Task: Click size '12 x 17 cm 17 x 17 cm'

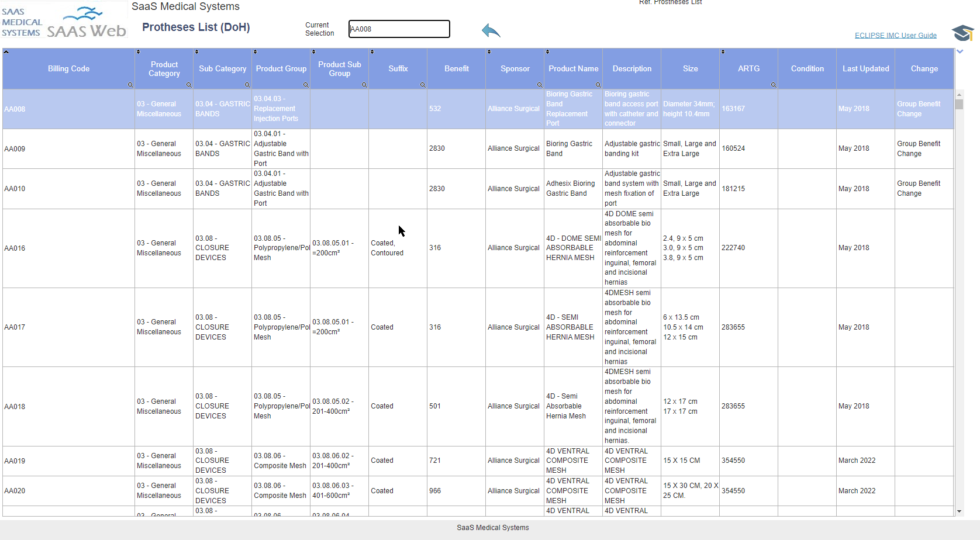Action: 680,406
